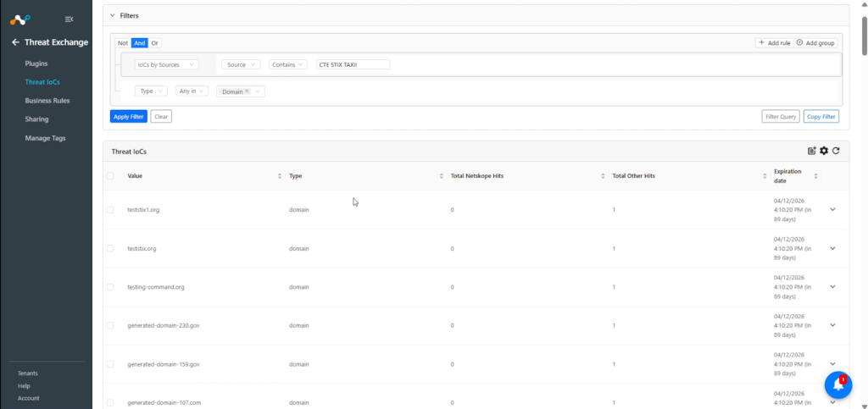Collapse the Filters section chevron
Viewport: 868px width, 409px height.
[113, 15]
